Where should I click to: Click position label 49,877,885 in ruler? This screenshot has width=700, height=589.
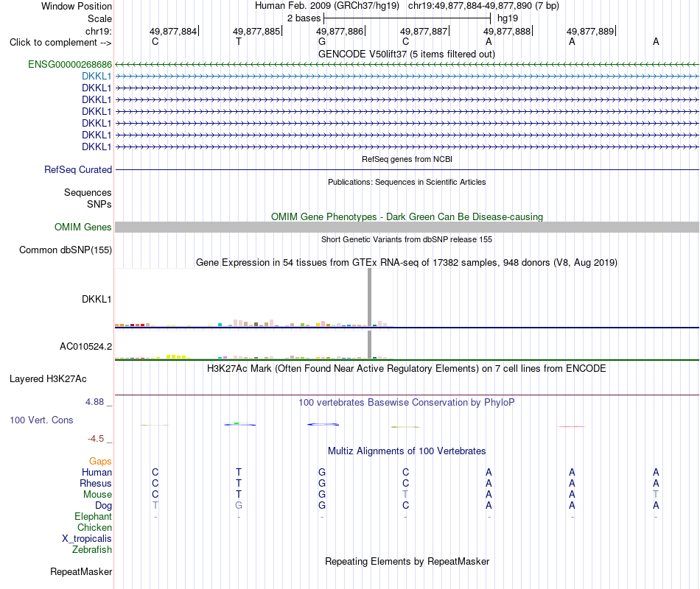(256, 31)
